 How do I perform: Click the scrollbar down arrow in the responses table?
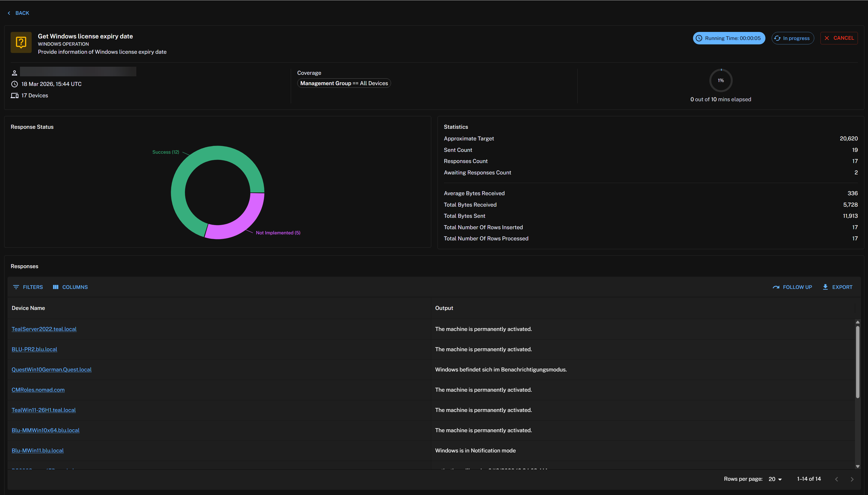(857, 466)
